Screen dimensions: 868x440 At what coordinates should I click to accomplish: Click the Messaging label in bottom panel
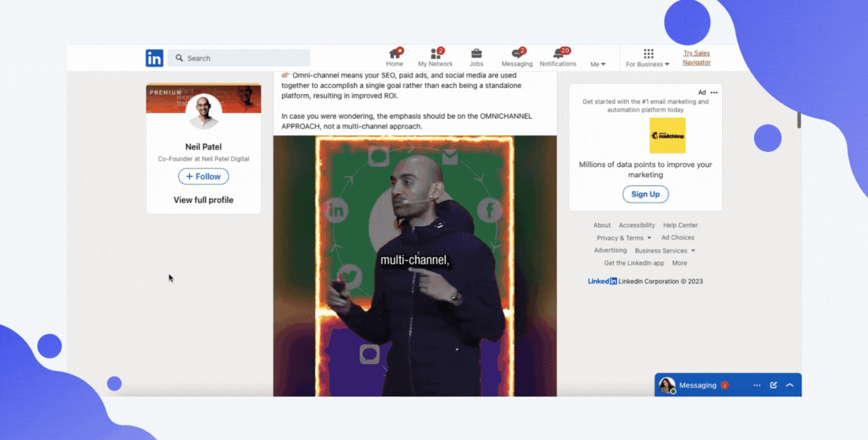point(698,385)
